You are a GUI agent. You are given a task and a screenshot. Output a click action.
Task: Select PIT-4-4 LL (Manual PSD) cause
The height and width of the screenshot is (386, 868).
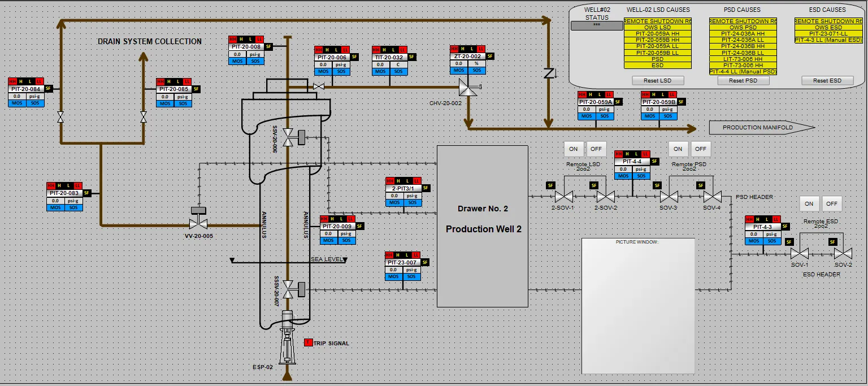743,72
